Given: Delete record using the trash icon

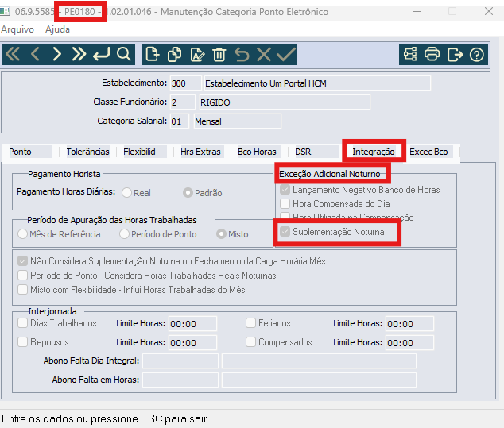Looking at the screenshot, I should 219,54.
